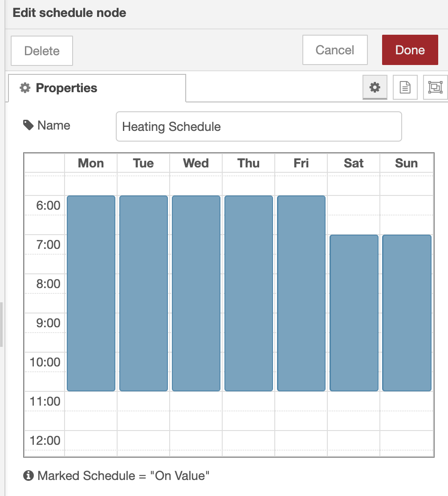Open the node description editor icon
The height and width of the screenshot is (496, 448).
(405, 87)
